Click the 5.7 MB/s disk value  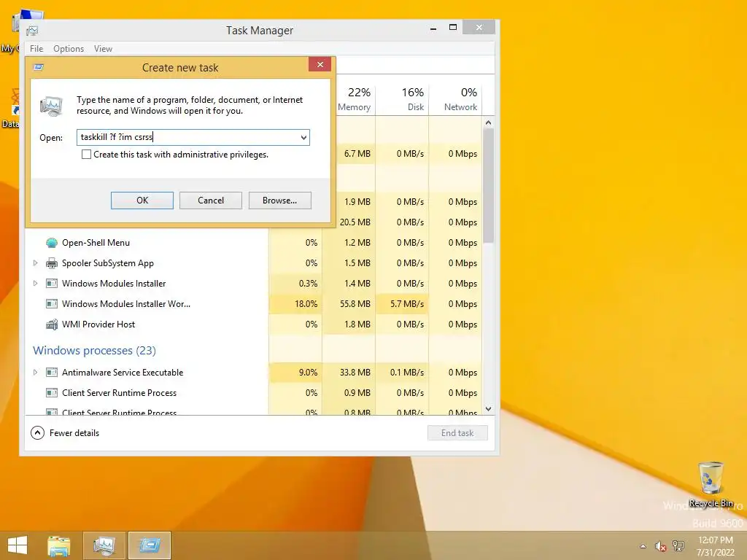coord(407,304)
